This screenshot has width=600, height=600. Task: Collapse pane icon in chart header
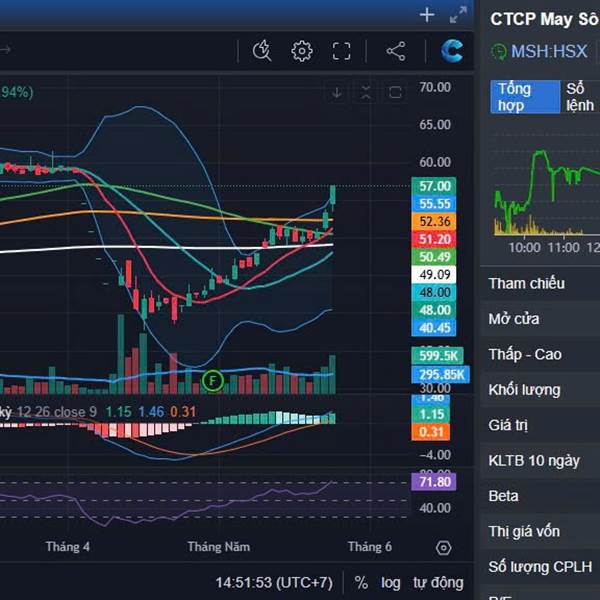pos(366,93)
